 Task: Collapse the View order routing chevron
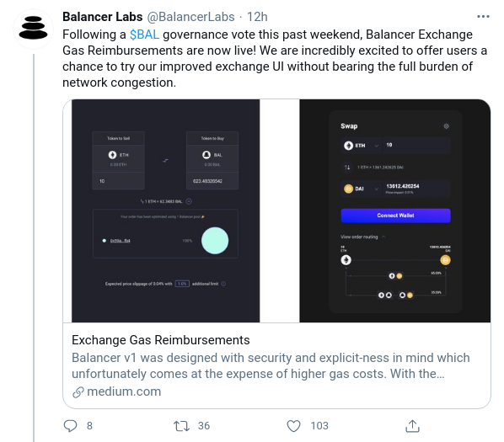[383, 237]
